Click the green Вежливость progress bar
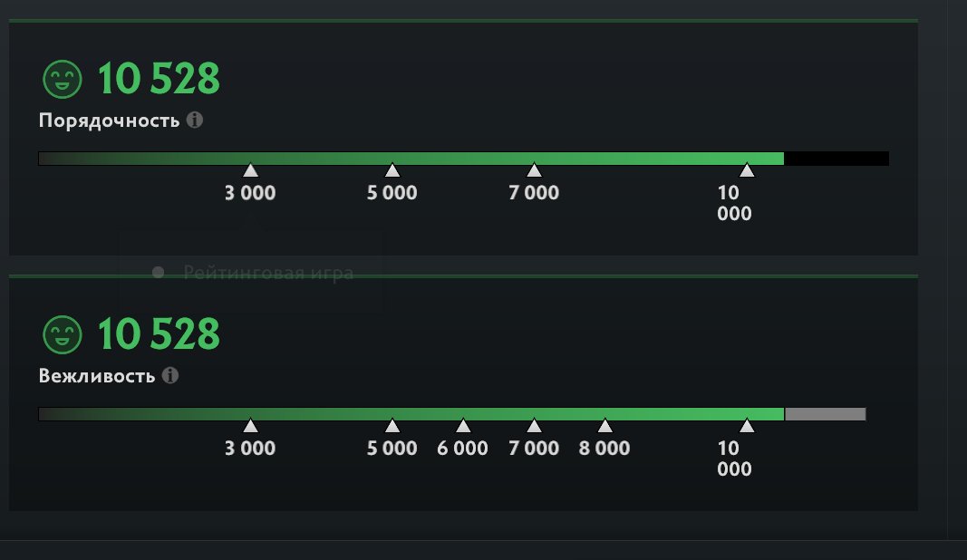 click(408, 412)
